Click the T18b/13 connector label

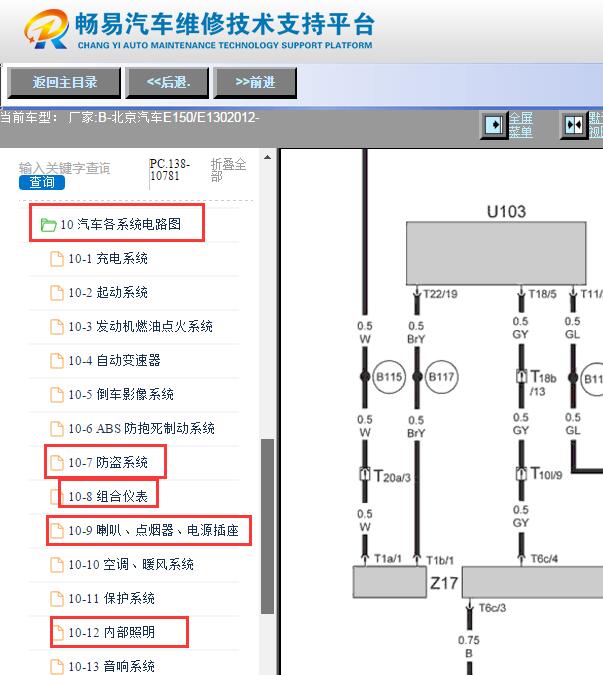543,382
